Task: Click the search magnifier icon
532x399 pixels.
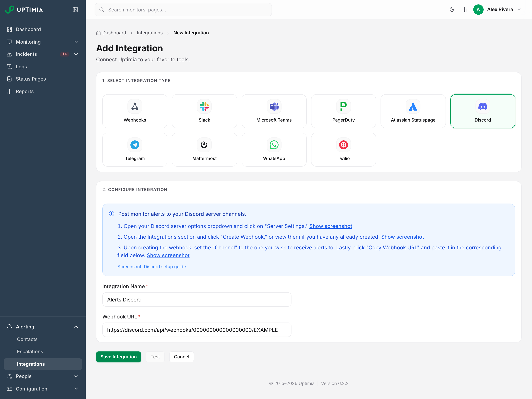Action: pos(102,10)
